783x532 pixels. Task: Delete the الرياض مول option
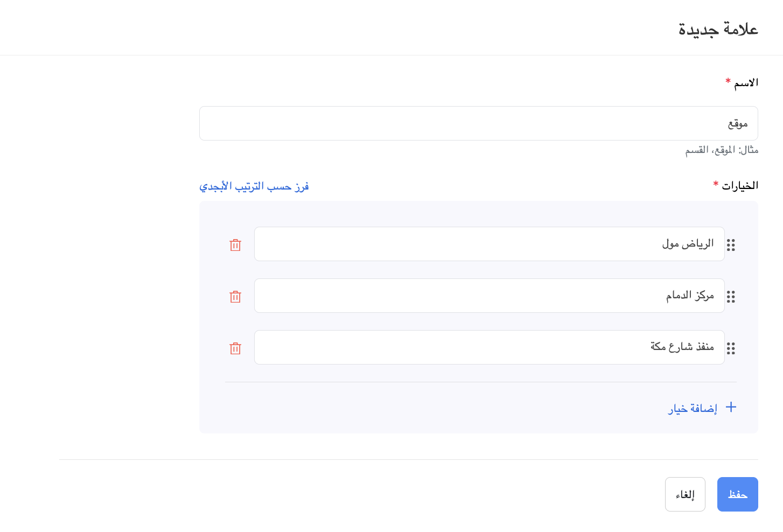pyautogui.click(x=235, y=245)
